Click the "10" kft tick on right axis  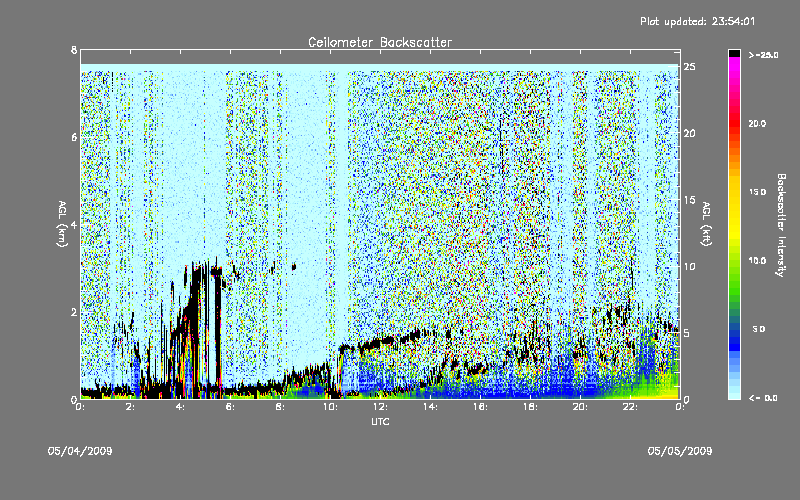click(x=690, y=266)
